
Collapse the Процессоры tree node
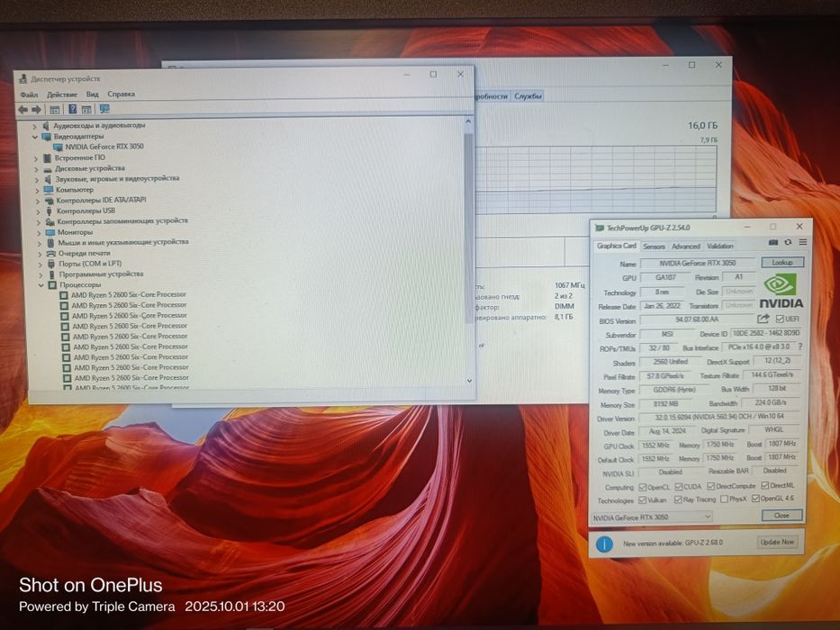pos(41,285)
